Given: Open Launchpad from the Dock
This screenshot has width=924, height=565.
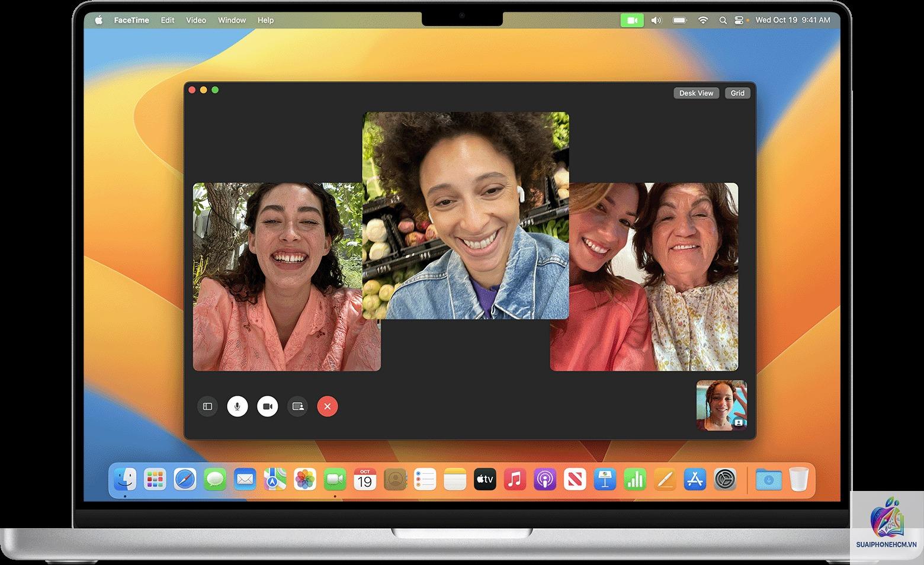Looking at the screenshot, I should click(x=155, y=479).
